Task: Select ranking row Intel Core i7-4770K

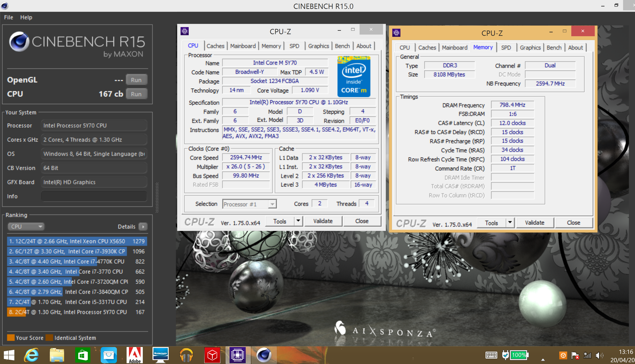Action: (77, 261)
